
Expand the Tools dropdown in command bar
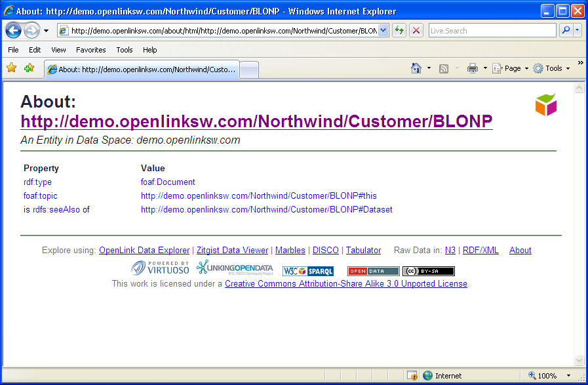(568, 68)
